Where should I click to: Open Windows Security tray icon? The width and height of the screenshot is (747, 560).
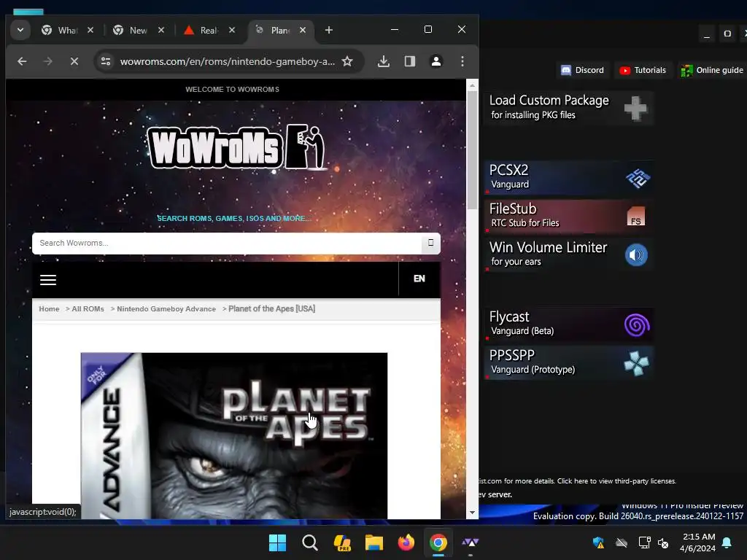598,542
